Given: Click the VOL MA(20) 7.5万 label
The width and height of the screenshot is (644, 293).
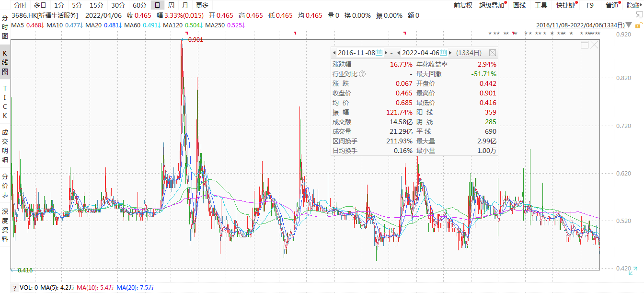Looking at the screenshot, I should (x=135, y=288).
